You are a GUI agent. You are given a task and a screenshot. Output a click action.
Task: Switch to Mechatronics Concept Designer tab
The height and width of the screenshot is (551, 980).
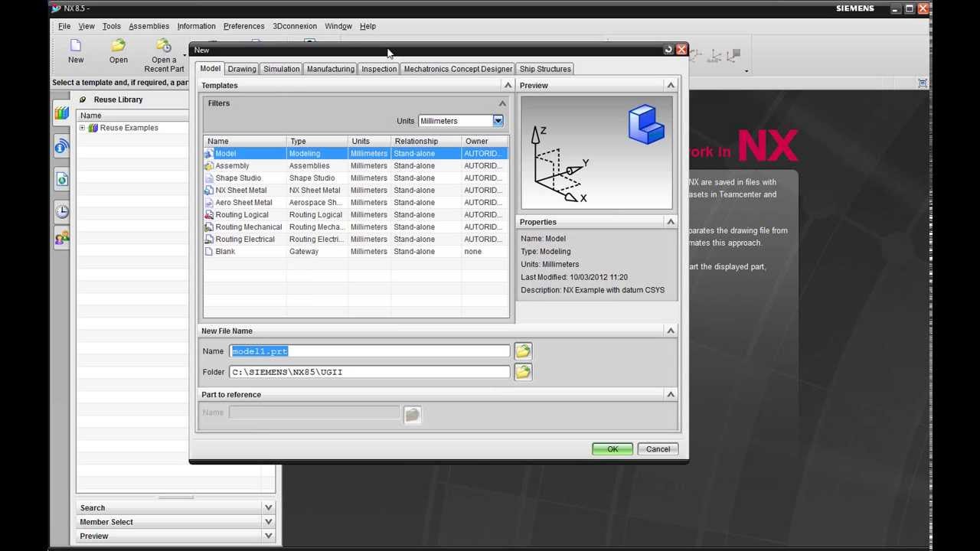[x=458, y=69]
